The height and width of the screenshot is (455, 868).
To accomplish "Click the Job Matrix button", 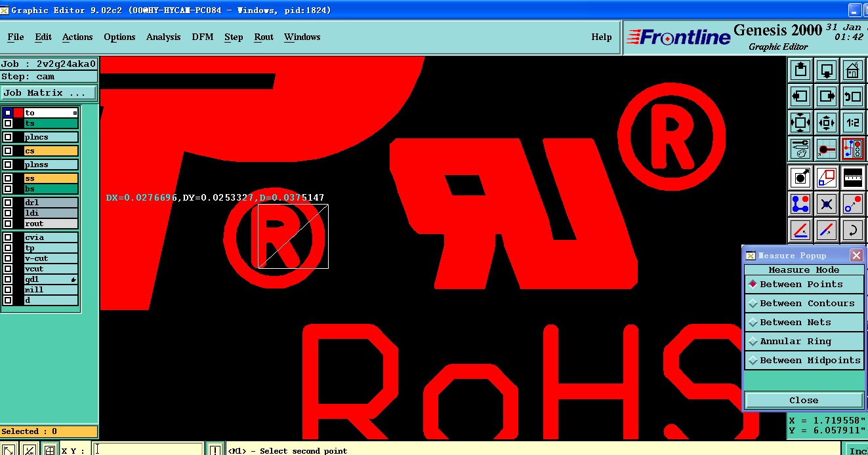I will (x=49, y=93).
